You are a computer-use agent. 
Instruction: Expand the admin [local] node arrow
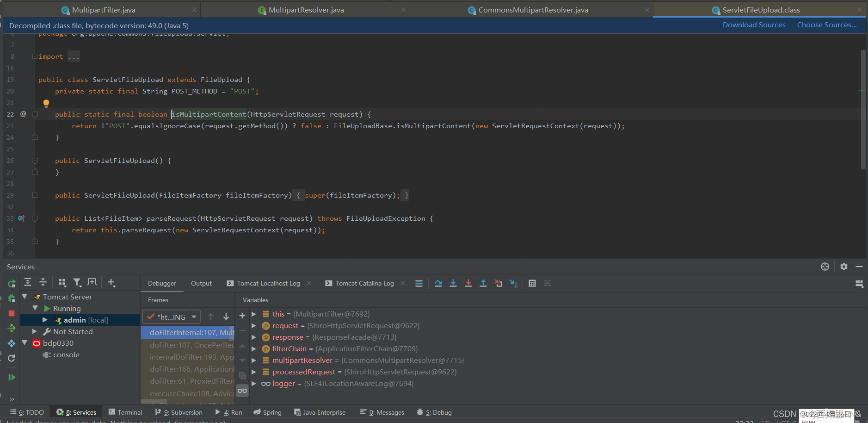click(45, 320)
